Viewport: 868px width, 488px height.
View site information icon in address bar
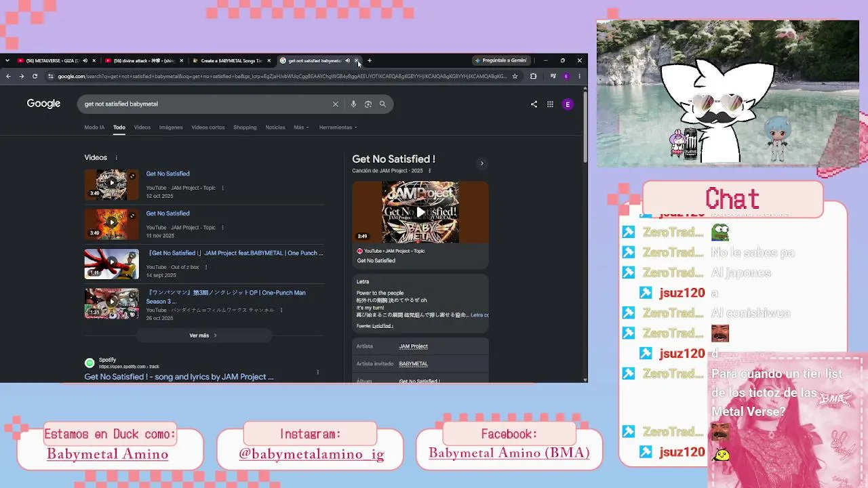coord(50,77)
